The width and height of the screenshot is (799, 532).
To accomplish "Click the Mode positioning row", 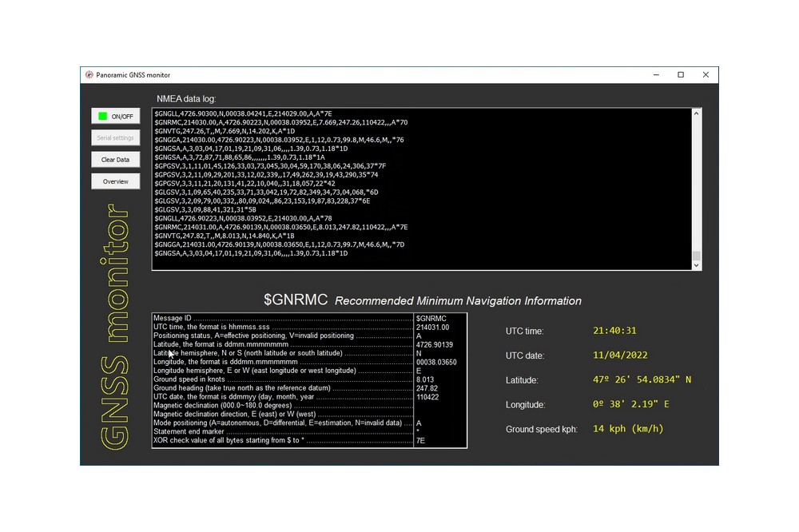I will [309, 423].
